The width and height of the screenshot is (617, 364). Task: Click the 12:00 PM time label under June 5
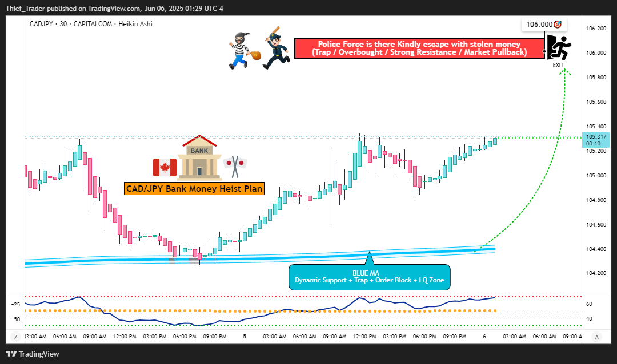click(364, 337)
